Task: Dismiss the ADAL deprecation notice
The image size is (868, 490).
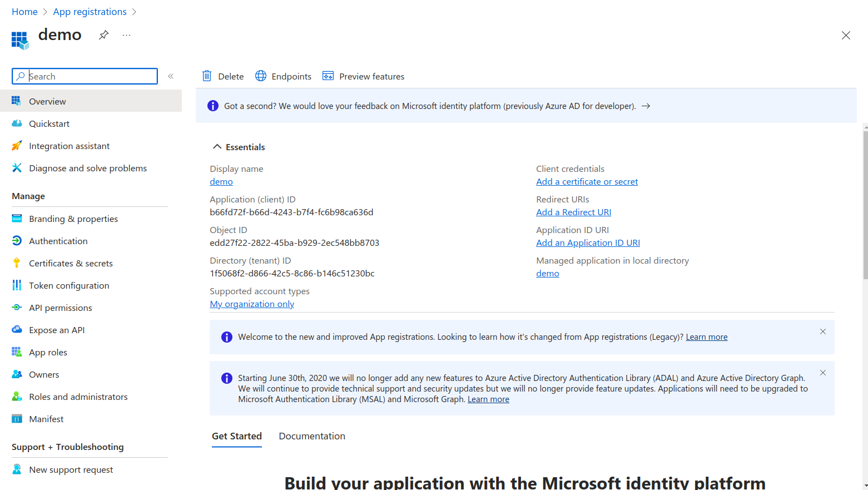Action: click(823, 373)
